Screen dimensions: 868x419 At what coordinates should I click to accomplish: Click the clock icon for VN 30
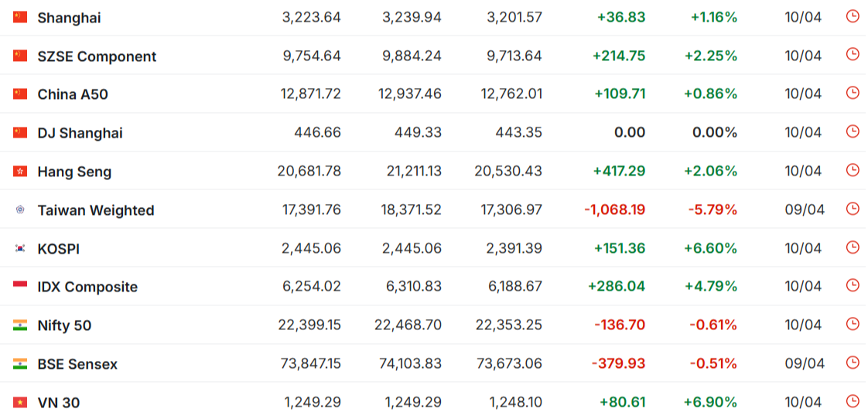pos(853,401)
